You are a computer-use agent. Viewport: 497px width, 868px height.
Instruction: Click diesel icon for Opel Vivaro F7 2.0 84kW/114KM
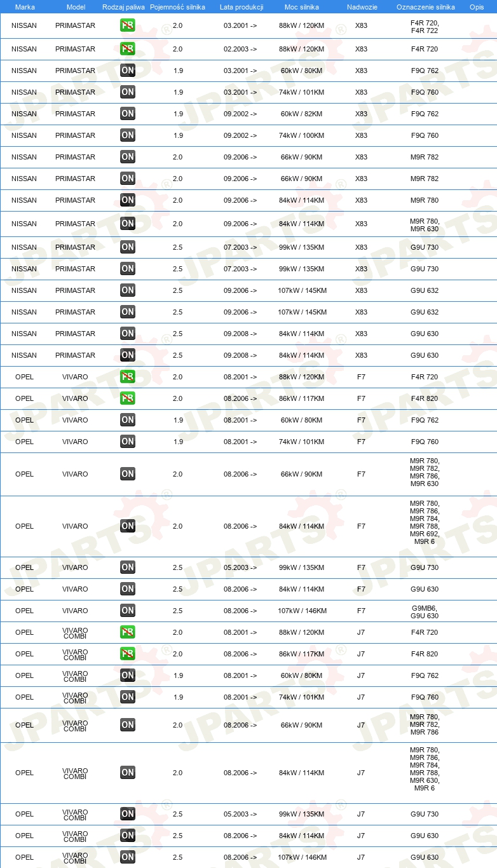tap(128, 526)
